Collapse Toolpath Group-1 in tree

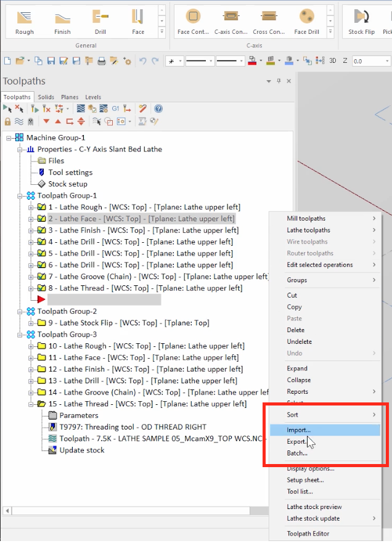(x=20, y=196)
